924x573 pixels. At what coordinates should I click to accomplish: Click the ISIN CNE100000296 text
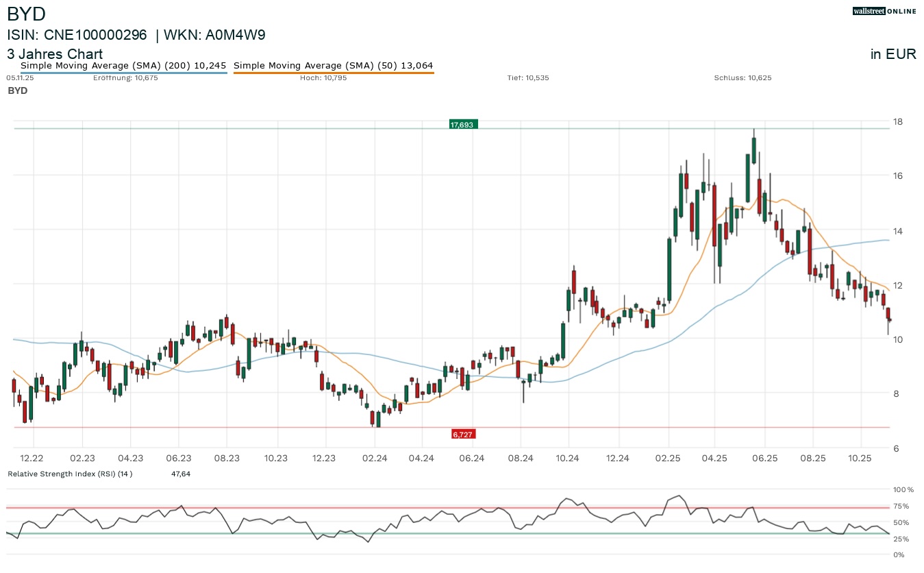(77, 35)
